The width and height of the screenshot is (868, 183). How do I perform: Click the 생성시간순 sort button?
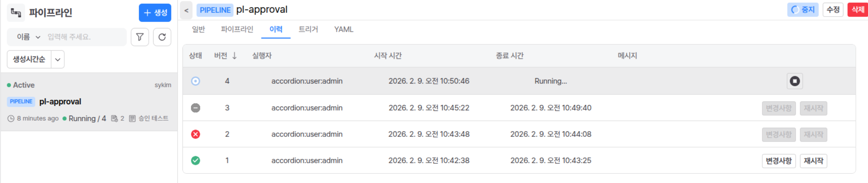pyautogui.click(x=29, y=60)
